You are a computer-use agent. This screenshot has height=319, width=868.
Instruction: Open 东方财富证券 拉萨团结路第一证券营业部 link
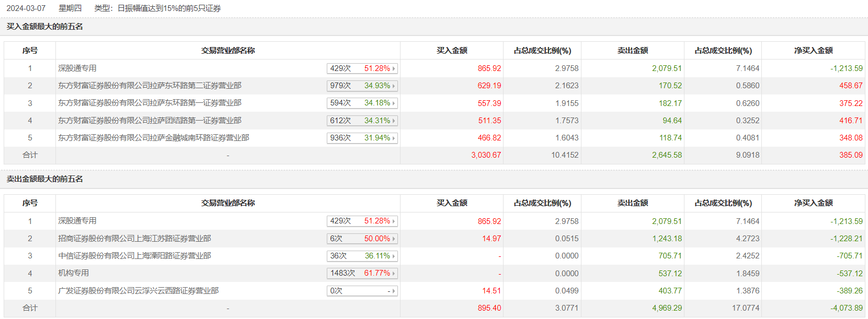tap(150, 121)
